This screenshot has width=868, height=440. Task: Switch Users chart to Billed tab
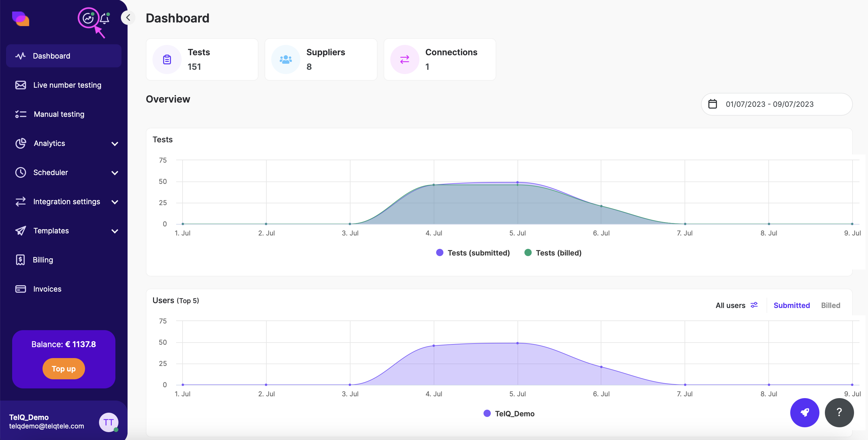click(x=831, y=305)
